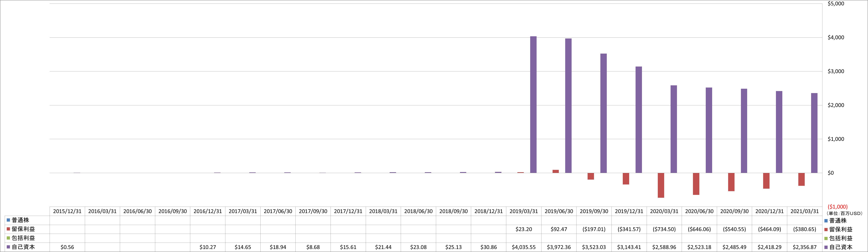Select the ($380.65) 留保利益 cell
Viewport: 868px width, 252px height.
(805, 229)
